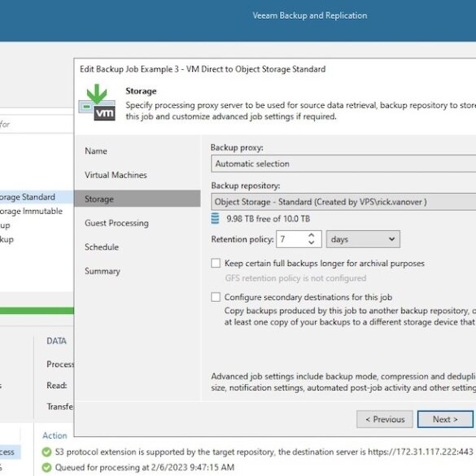Open the Backup proxy Automatic selection field
Image resolution: width=476 pixels, height=476 pixels.
coord(343,164)
